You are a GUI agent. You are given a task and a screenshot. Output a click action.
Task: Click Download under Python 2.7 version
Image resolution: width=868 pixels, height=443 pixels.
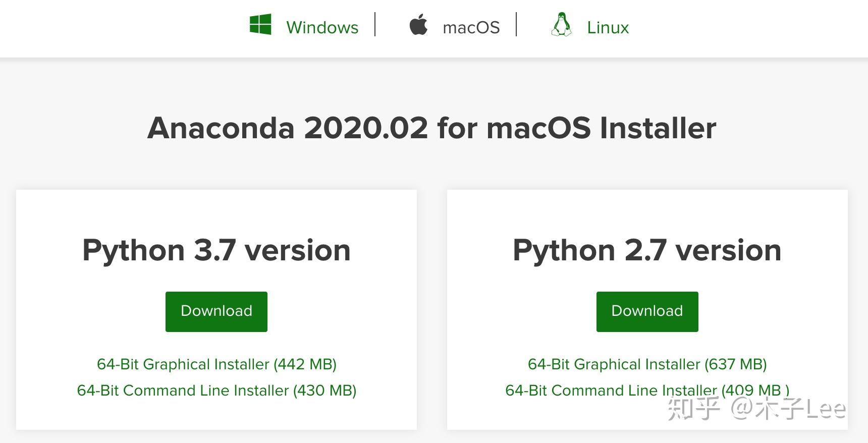coord(647,311)
